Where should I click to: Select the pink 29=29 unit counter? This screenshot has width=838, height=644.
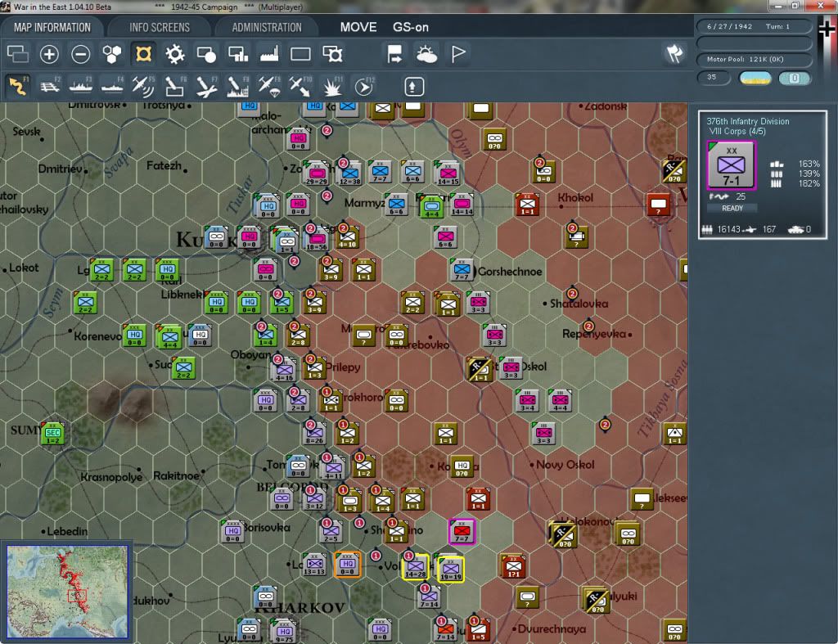(x=317, y=174)
